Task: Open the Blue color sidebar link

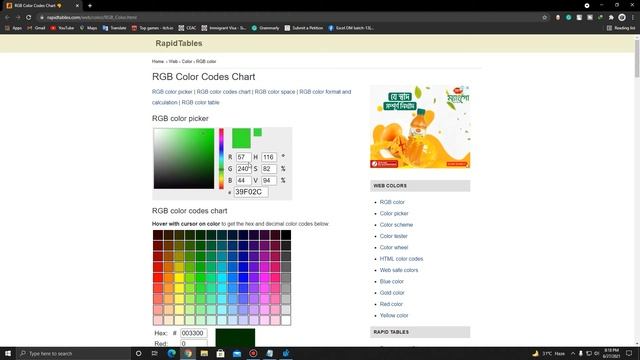Action: coord(391,282)
